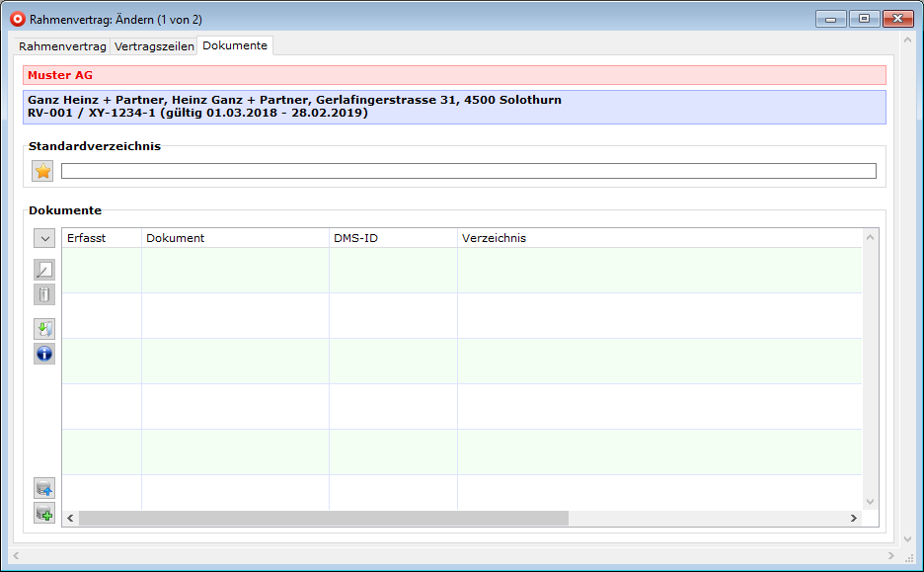
Task: Select the Dokumente tab
Action: click(235, 45)
